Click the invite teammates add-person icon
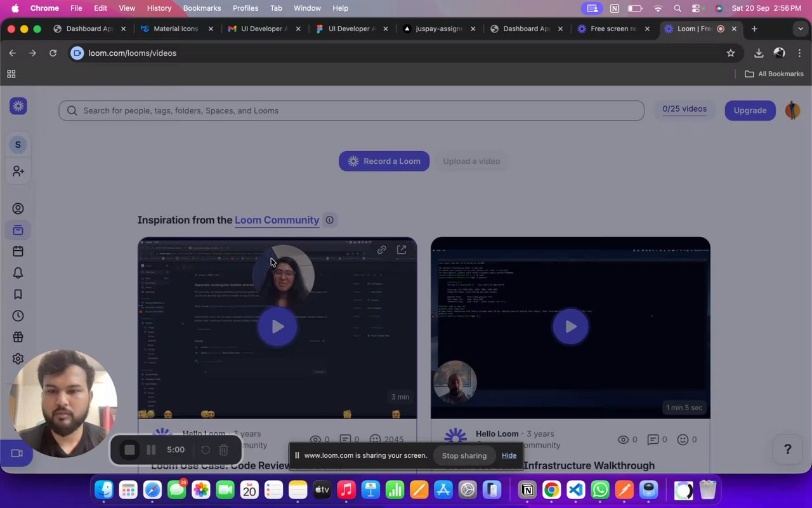Image resolution: width=812 pixels, height=508 pixels. pos(18,171)
